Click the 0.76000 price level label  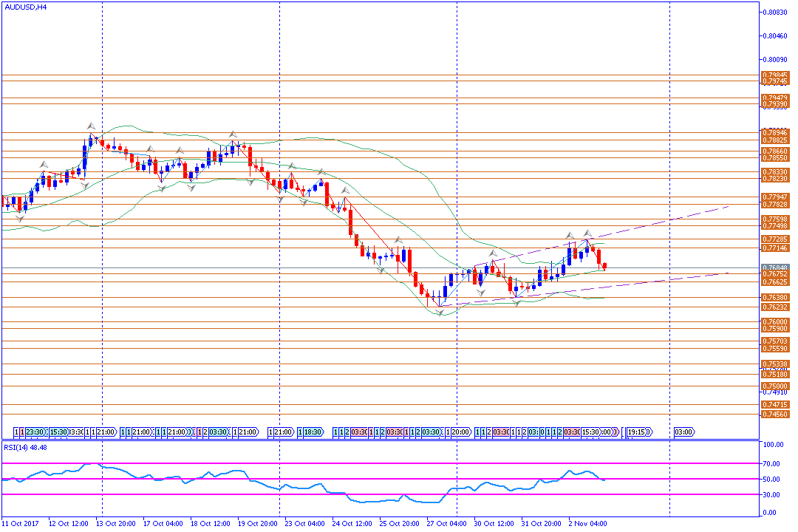775,321
